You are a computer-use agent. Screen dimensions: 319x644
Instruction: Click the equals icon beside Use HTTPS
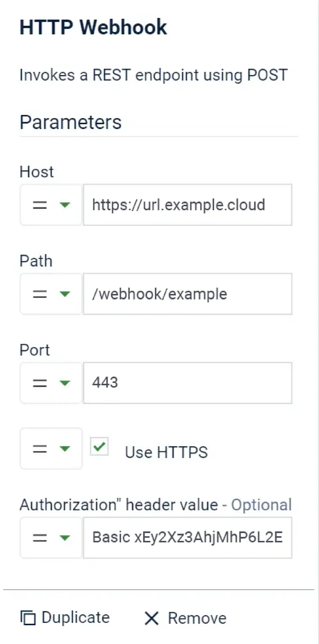40,449
